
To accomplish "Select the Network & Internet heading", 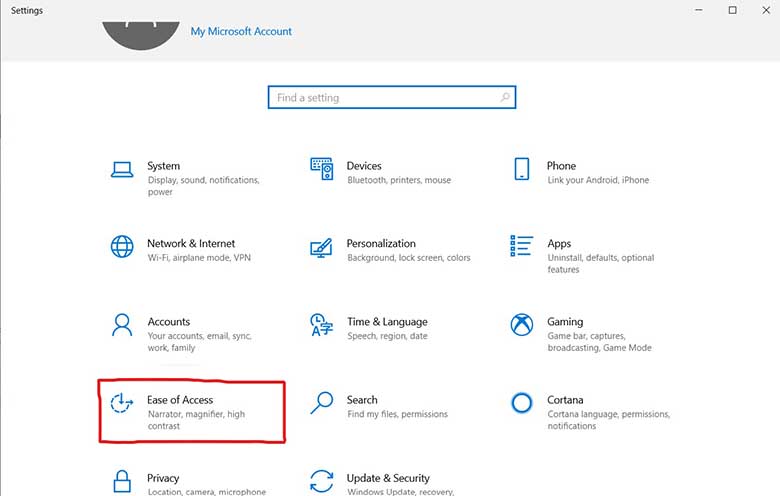I will [191, 243].
